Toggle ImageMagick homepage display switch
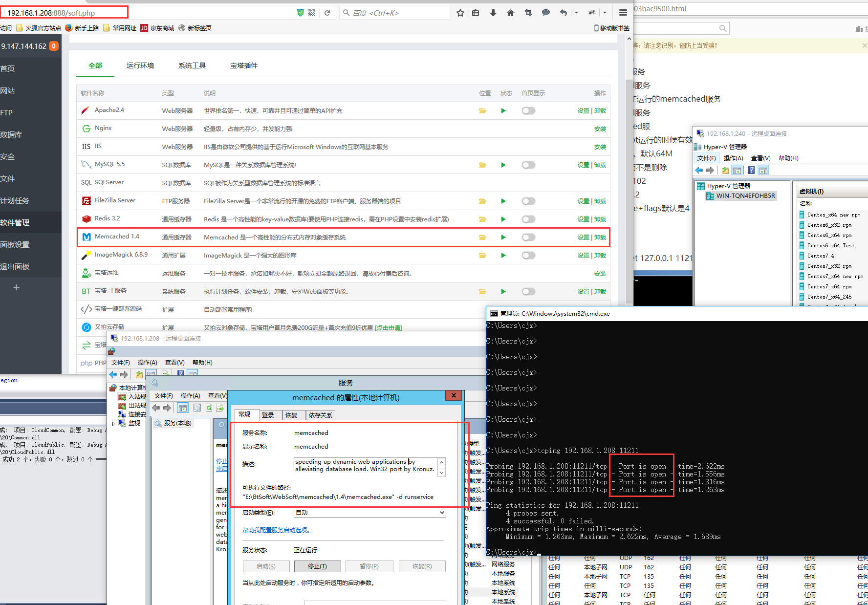The width and height of the screenshot is (868, 605). click(528, 256)
